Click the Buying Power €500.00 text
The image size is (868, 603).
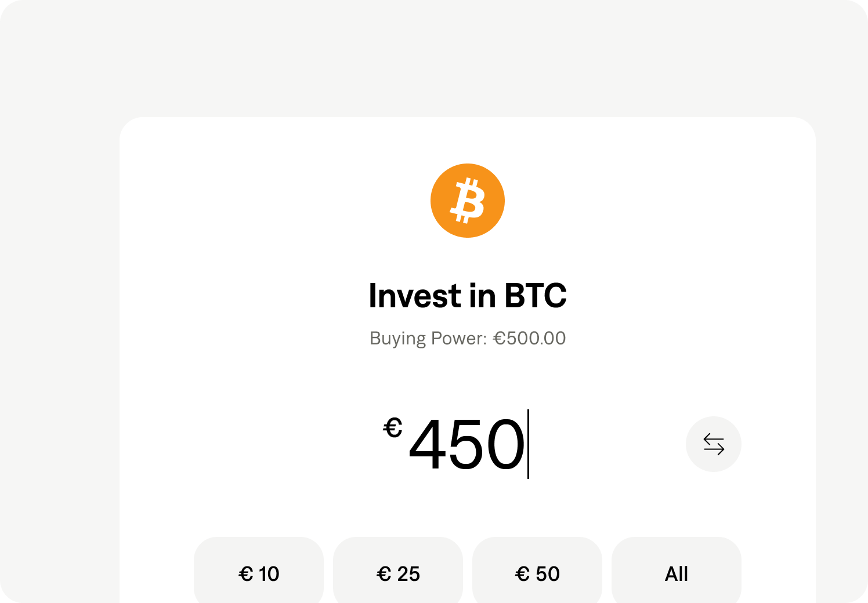click(468, 338)
